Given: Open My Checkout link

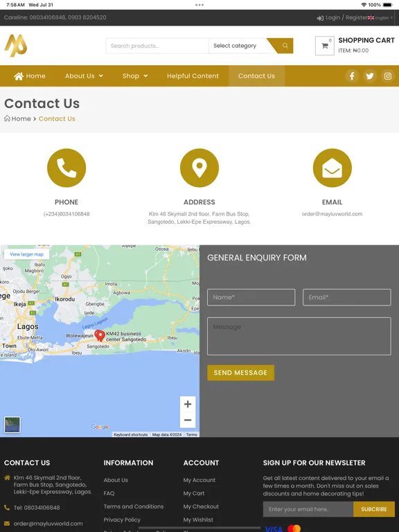Looking at the screenshot, I should (x=201, y=506).
